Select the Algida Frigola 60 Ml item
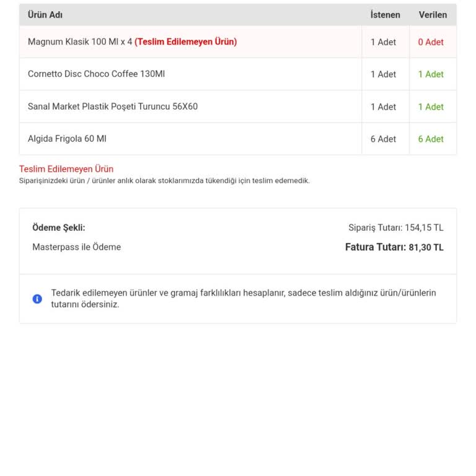 coord(67,138)
